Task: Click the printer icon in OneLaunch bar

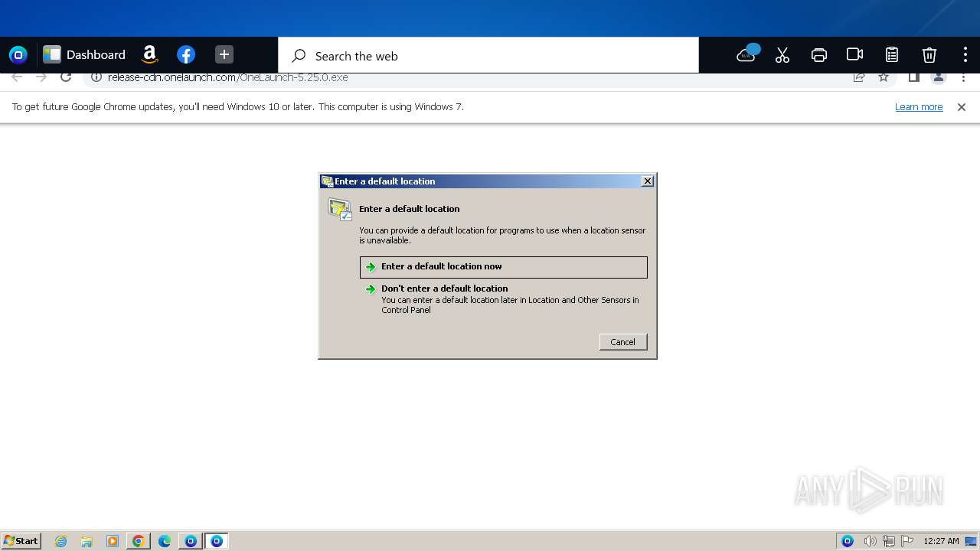Action: 818,54
